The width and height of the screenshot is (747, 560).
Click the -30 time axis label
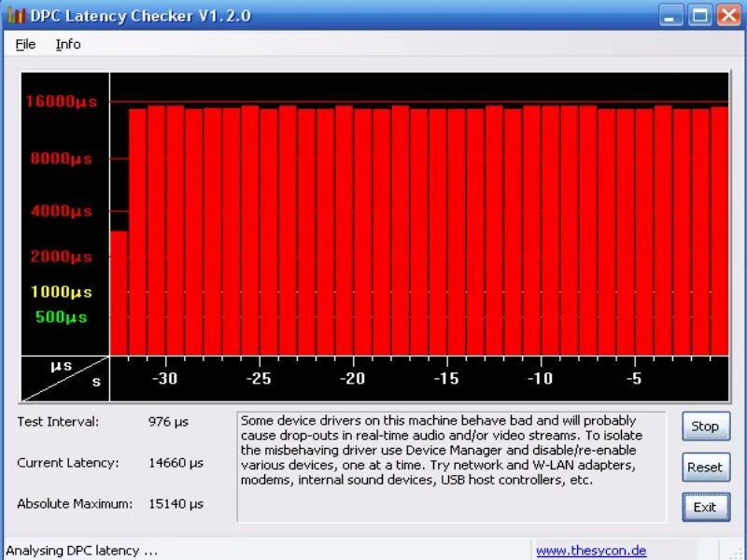(165, 379)
